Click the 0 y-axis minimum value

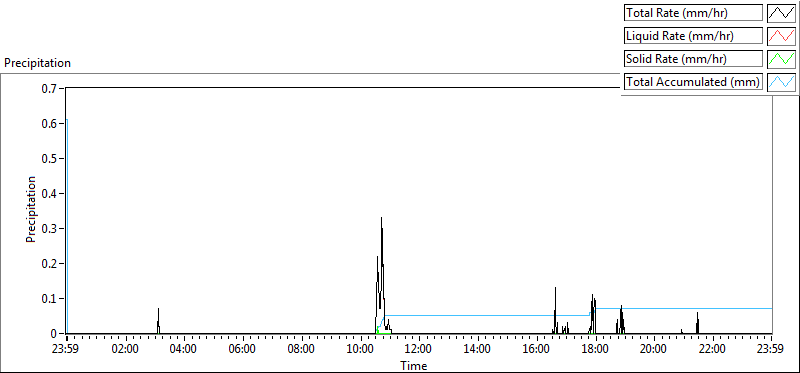(55, 334)
